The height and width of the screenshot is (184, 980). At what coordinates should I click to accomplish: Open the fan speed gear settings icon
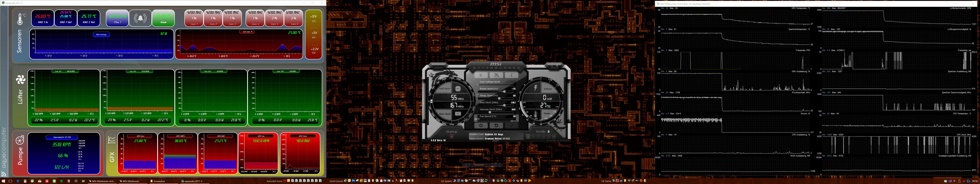click(476, 119)
